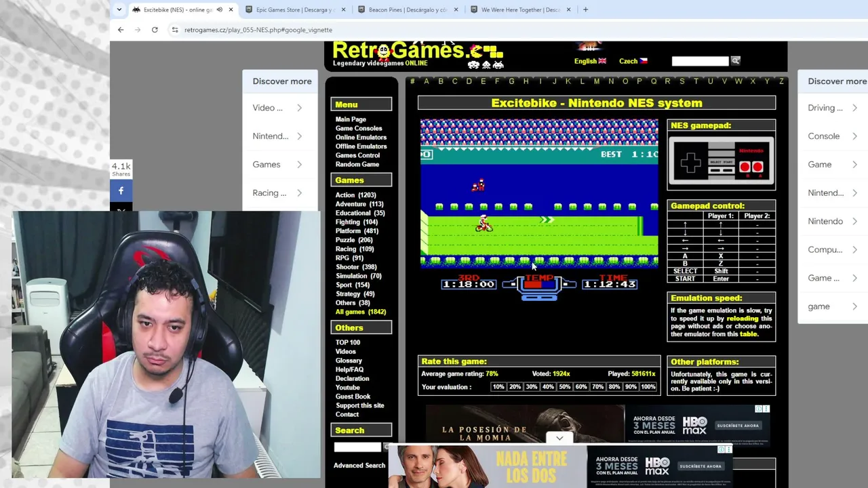Switch site language to Czech flag
Viewport: 868px width, 488px height.
tap(633, 61)
